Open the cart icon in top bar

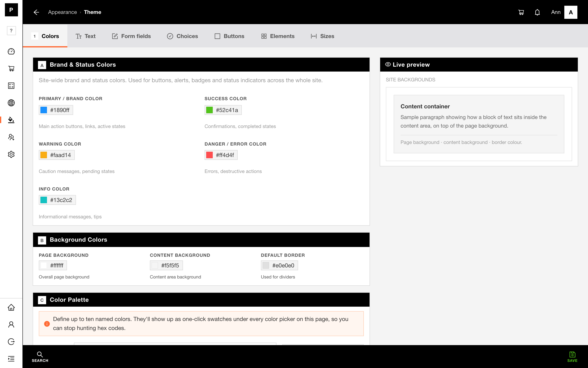tap(521, 12)
